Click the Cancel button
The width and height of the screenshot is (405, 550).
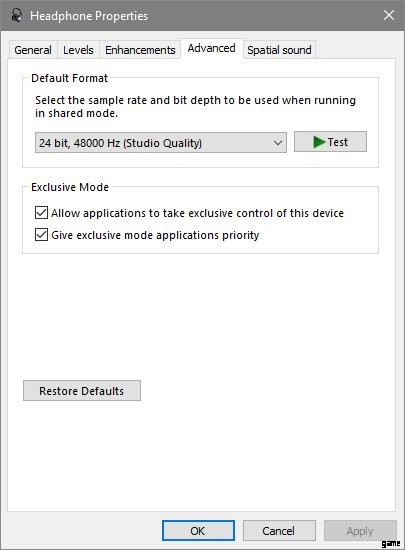point(279,530)
